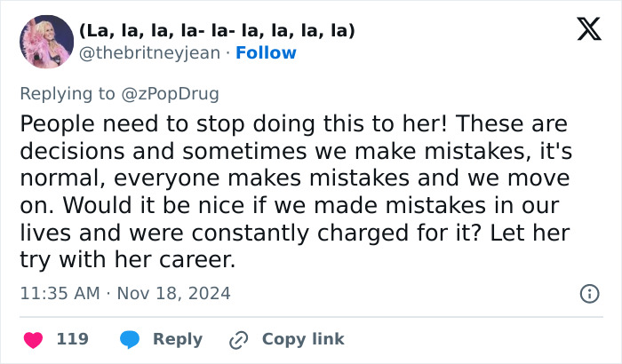Click the chain-link copy icon
This screenshot has width=622, height=364.
(x=237, y=339)
